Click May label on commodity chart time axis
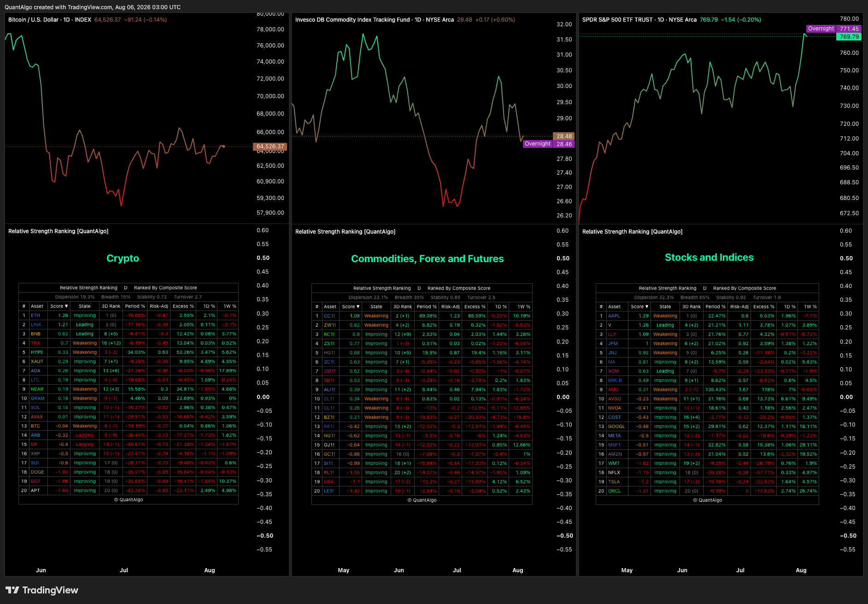This screenshot has width=868, height=604. click(344, 570)
